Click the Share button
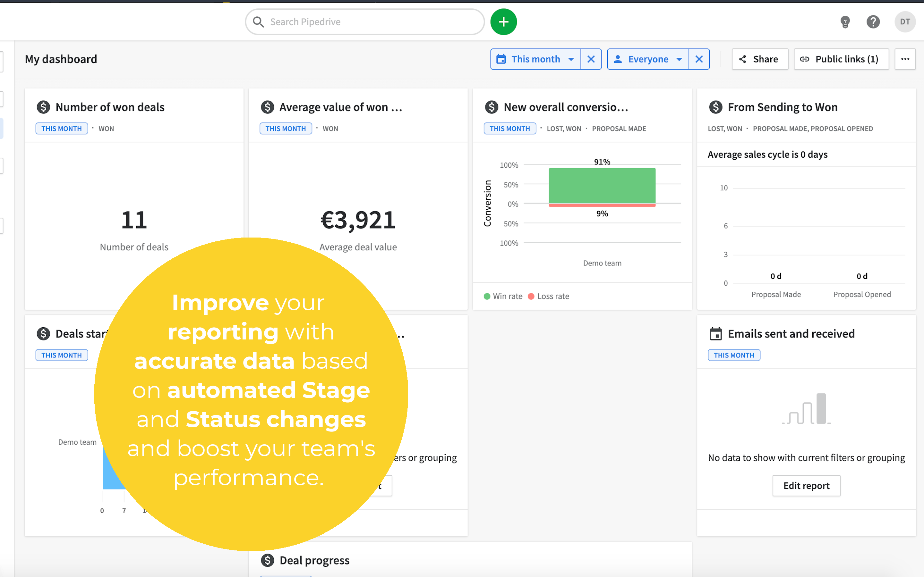The height and width of the screenshot is (577, 924). (x=759, y=59)
